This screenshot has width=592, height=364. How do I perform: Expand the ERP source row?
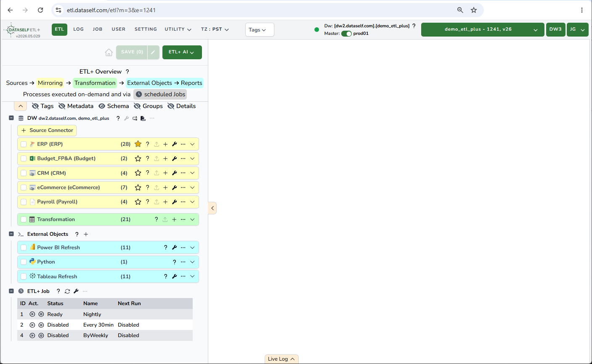coord(192,144)
